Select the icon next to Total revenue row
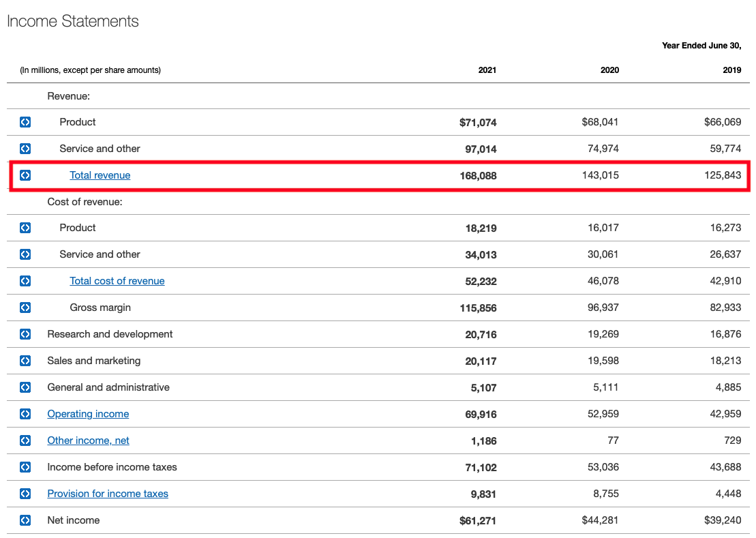This screenshot has height=538, width=756. [x=25, y=175]
